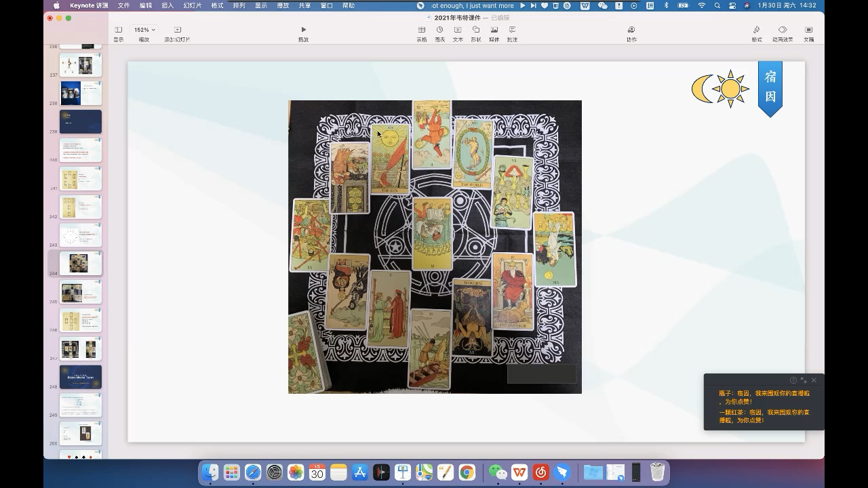868x488 pixels.
Task: Select slide 239 thumbnail
Action: pyautogui.click(x=81, y=122)
